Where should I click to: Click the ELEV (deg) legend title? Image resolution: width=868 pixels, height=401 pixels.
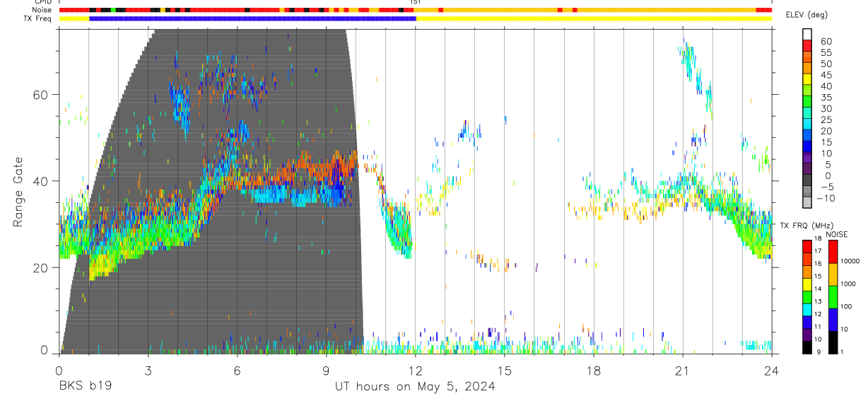click(x=807, y=15)
